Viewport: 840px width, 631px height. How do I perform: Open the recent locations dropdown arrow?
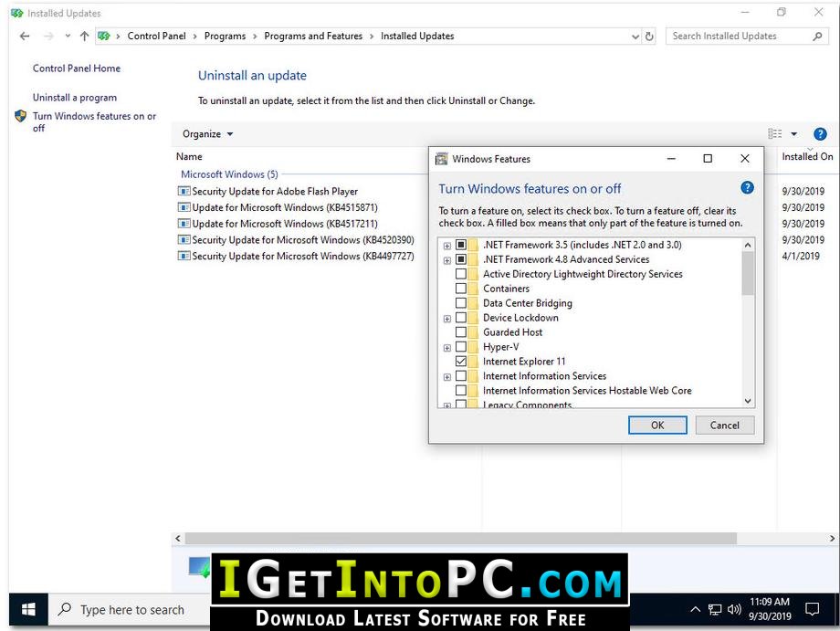(x=67, y=36)
